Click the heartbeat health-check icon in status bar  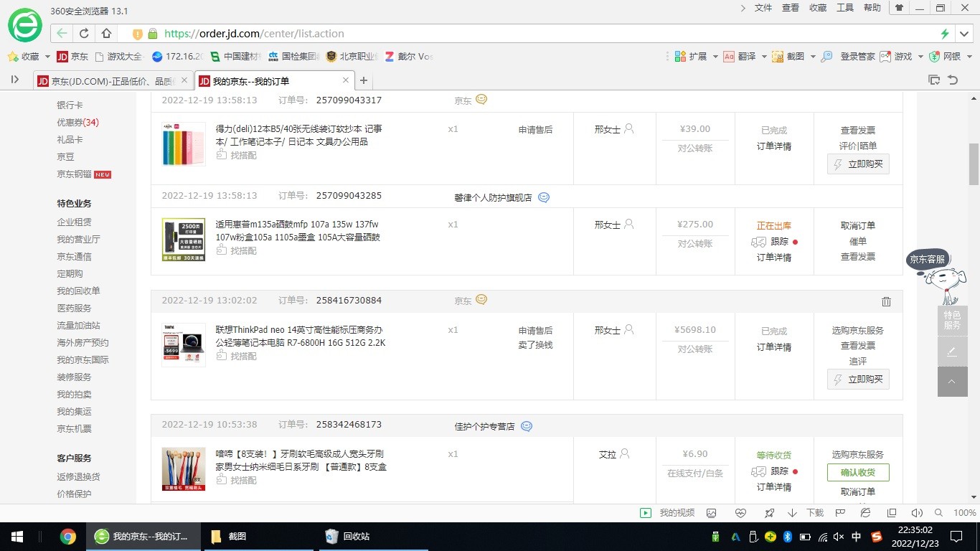pyautogui.click(x=740, y=513)
